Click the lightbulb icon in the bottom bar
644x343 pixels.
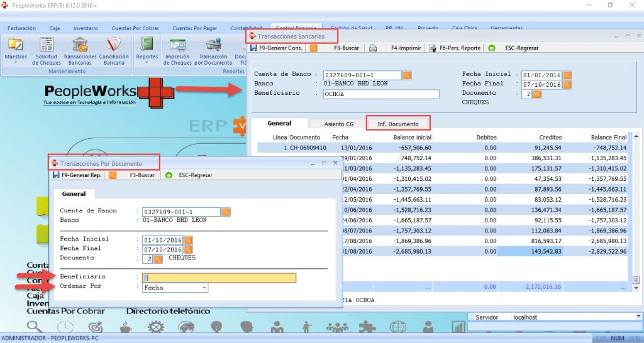coord(216,327)
